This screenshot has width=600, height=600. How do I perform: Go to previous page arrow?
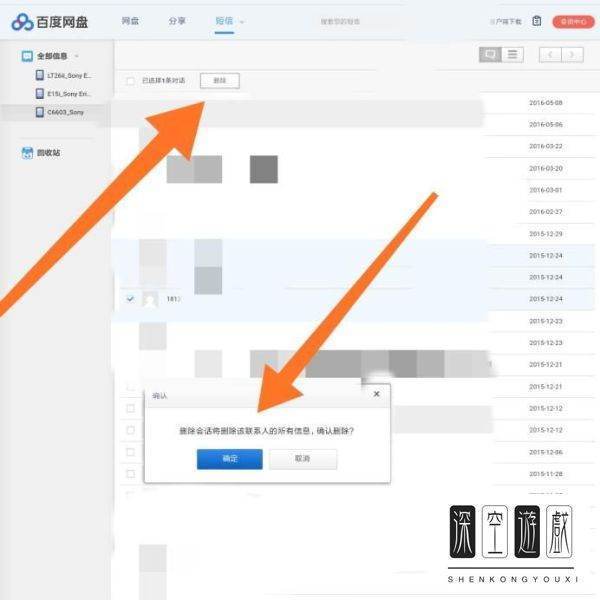pyautogui.click(x=550, y=55)
